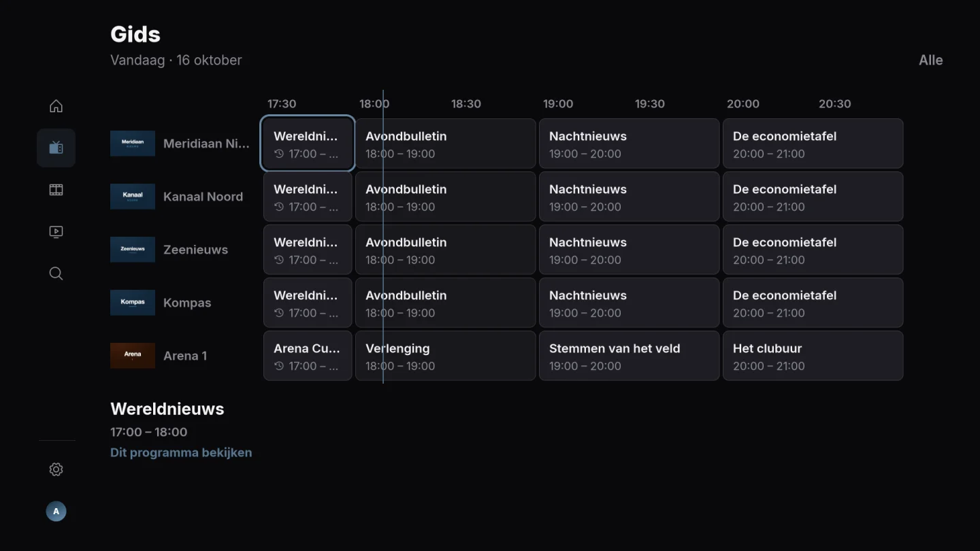Choose Nachtnieuws on the Kanaal Noord row
Viewport: 980px width, 551px height.
pyautogui.click(x=630, y=197)
